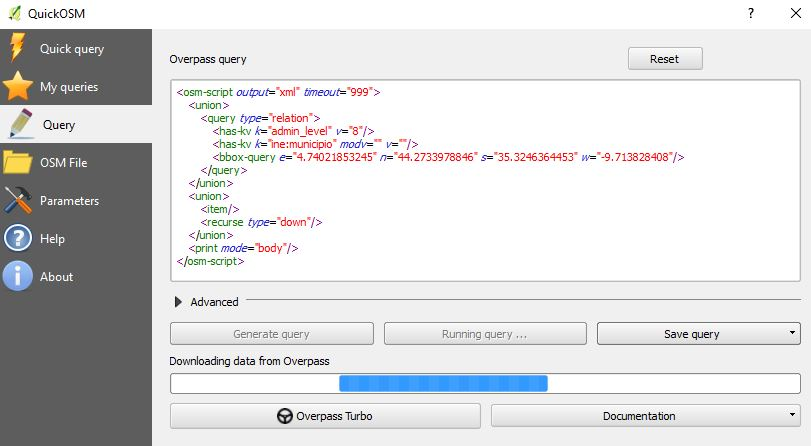This screenshot has height=446, width=811.
Task: Click the Running query button
Action: click(485, 334)
